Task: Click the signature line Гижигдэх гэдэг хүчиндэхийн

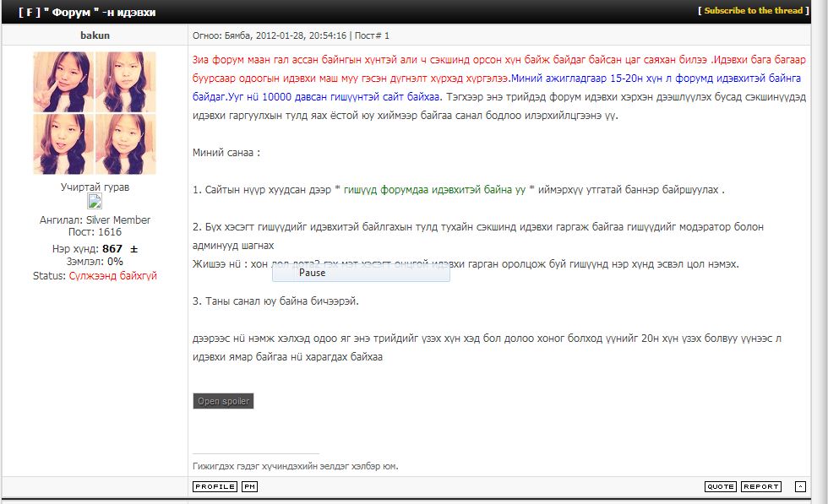Action: click(x=296, y=467)
